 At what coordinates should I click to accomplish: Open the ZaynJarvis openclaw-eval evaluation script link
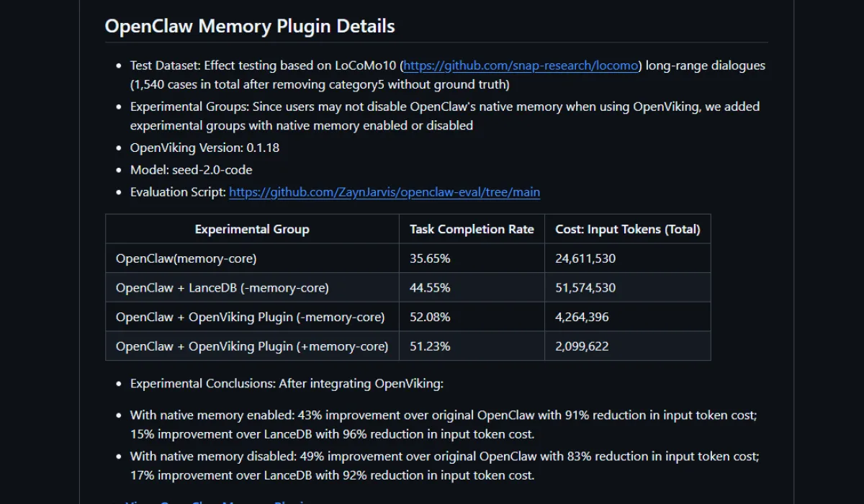coord(384,192)
